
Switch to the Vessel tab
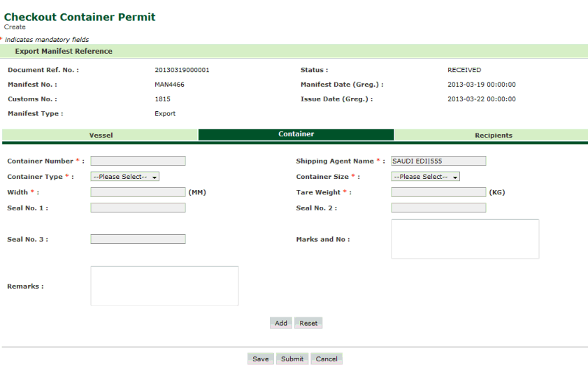[101, 135]
